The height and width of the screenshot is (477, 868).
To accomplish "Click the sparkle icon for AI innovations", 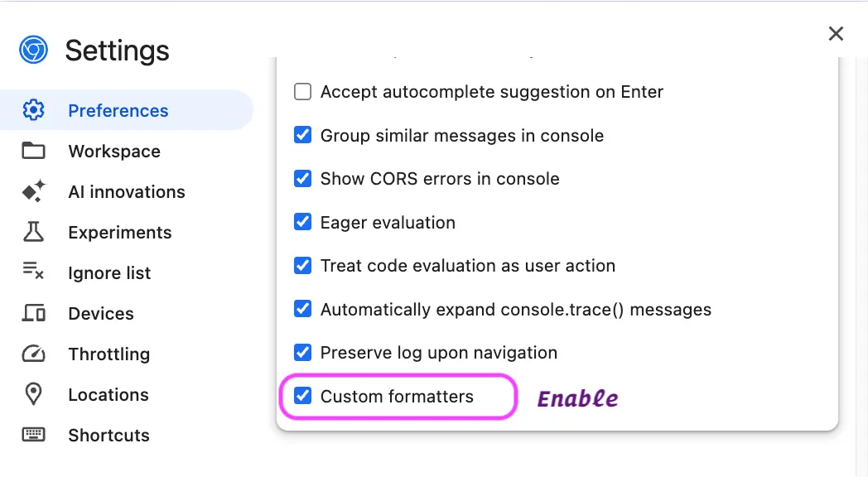I will [33, 191].
